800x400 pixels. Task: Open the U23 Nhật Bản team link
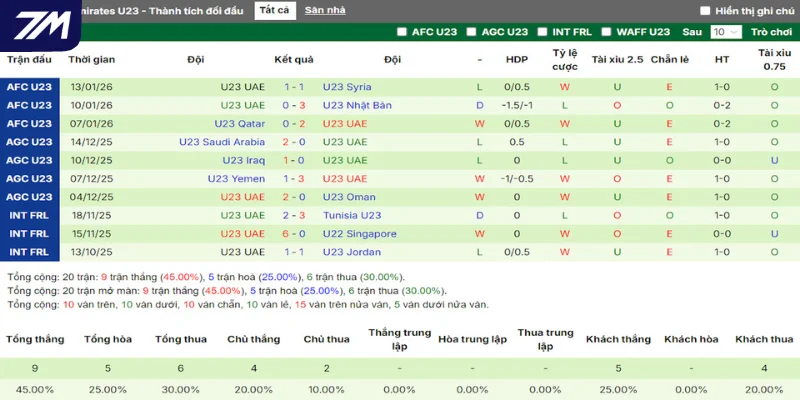[357, 105]
